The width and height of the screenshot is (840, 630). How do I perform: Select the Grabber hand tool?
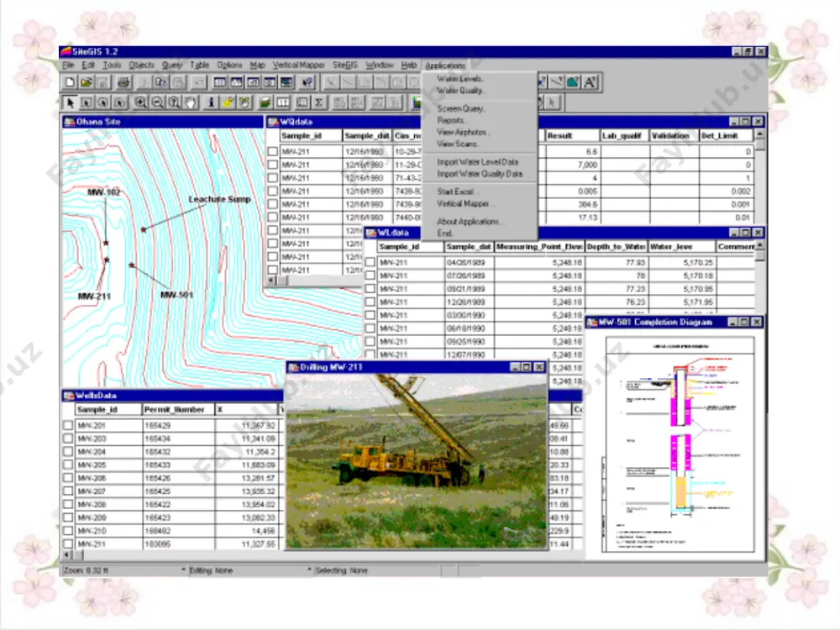click(190, 102)
